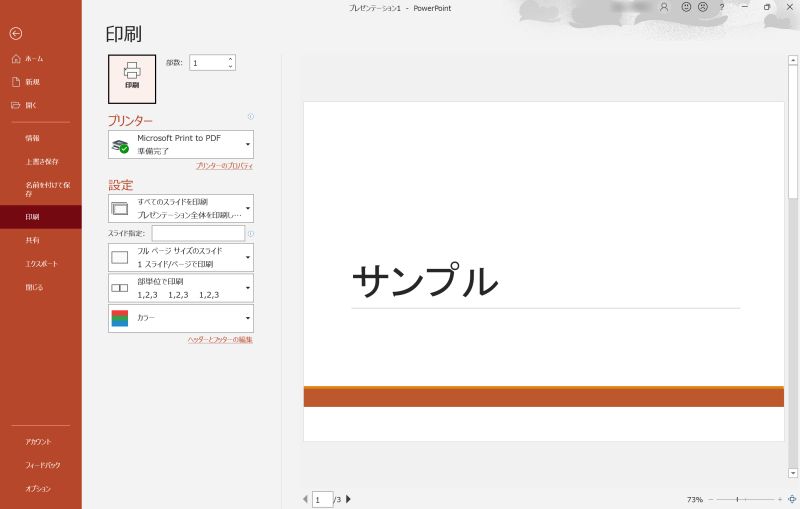Adjust the preview zoom slider handle
The height and width of the screenshot is (509, 800).
point(737,499)
